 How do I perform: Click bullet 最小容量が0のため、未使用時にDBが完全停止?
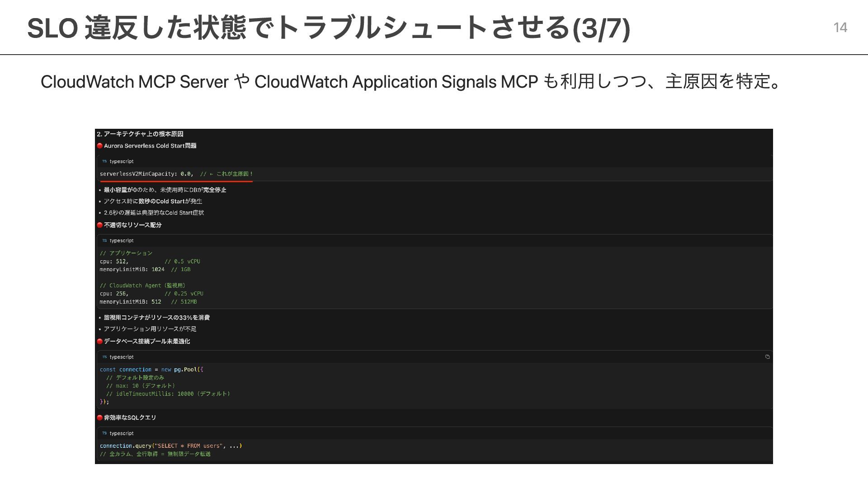pos(165,190)
